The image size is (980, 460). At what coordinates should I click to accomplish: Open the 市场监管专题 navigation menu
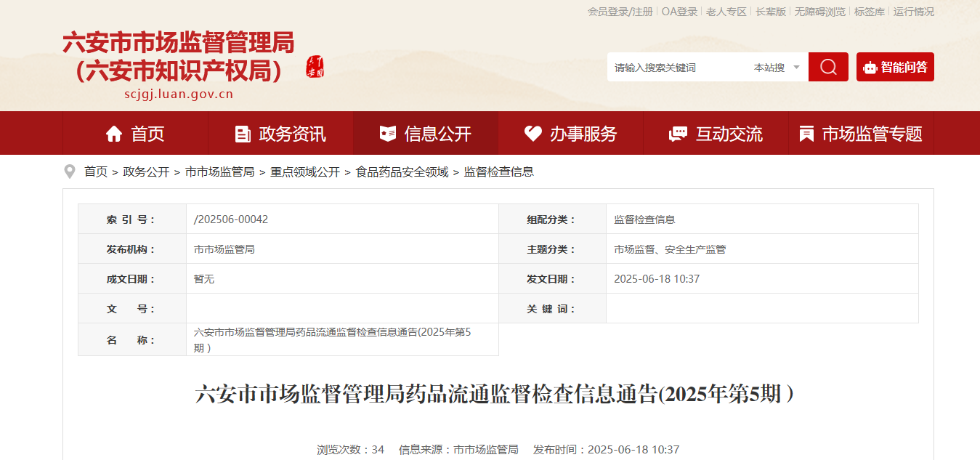[862, 134]
